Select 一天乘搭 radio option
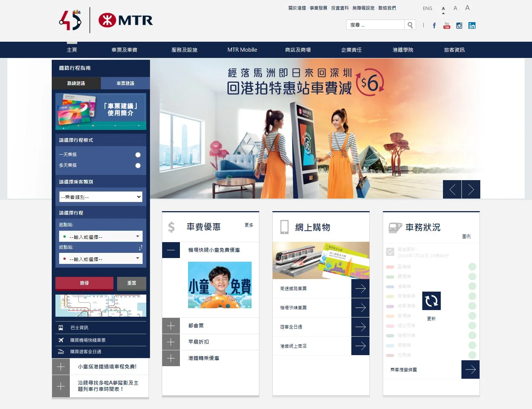Image resolution: width=532 pixels, height=409 pixels. pos(138,155)
